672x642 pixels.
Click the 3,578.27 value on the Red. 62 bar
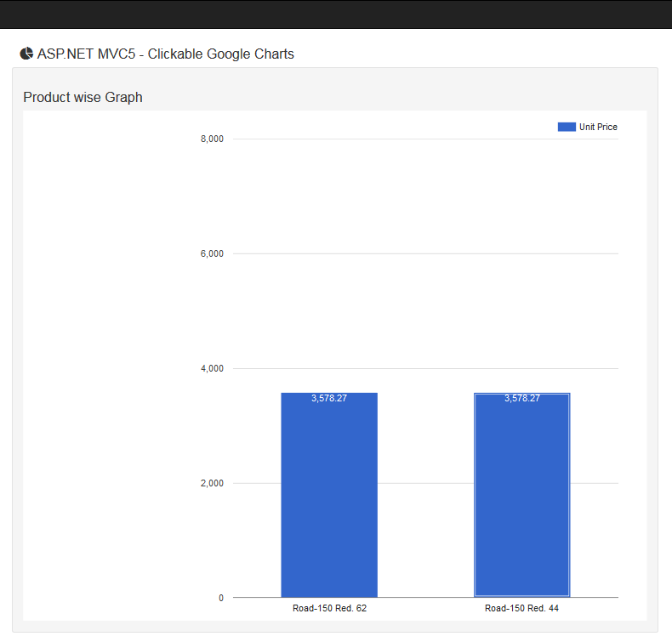pyautogui.click(x=329, y=398)
